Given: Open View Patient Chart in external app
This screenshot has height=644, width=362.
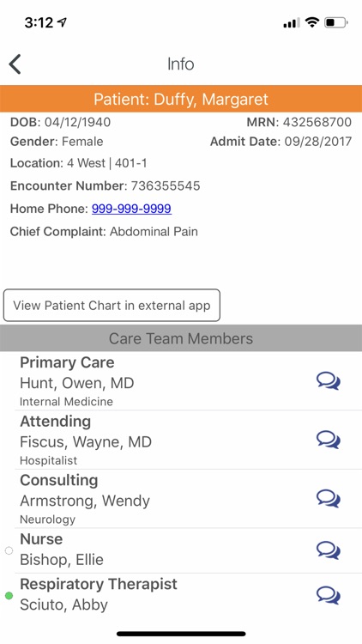Looking at the screenshot, I should [112, 305].
